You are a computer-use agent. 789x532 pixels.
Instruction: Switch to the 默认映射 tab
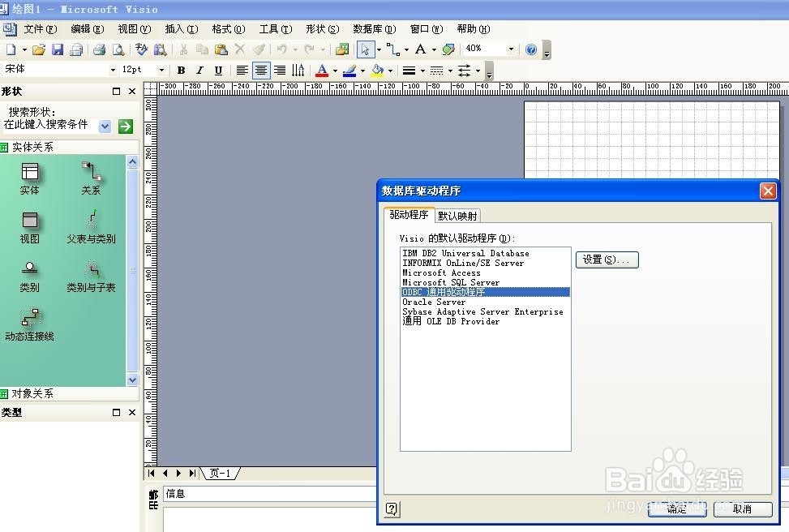point(457,216)
